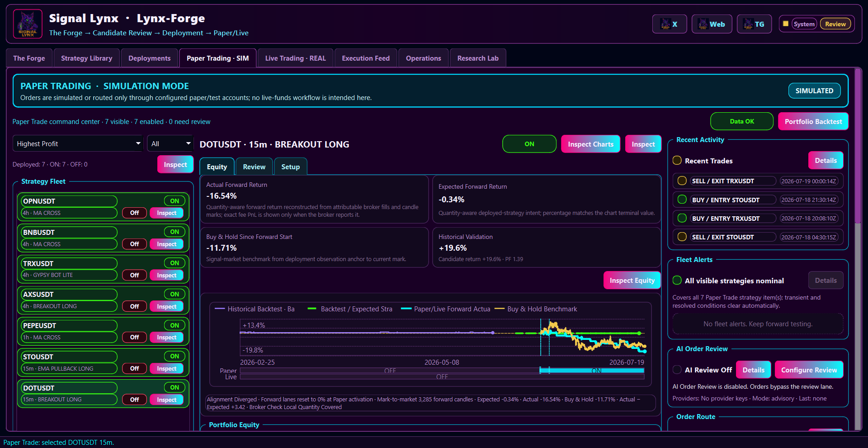Click the Paper lane ON timeline bar

point(592,370)
